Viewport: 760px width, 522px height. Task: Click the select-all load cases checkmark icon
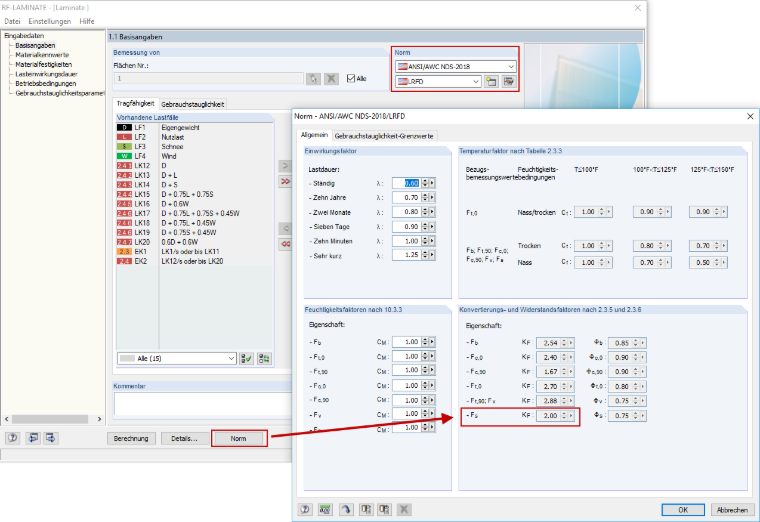click(246, 359)
